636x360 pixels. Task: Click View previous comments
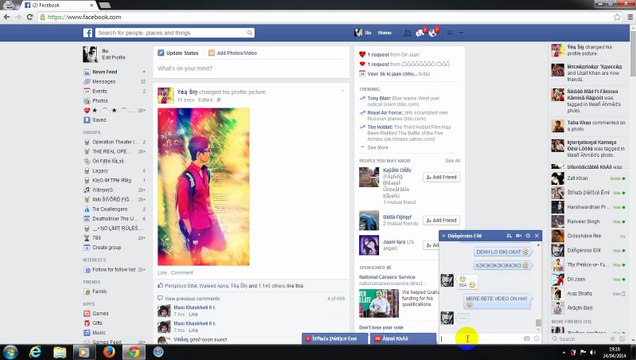[x=192, y=299]
